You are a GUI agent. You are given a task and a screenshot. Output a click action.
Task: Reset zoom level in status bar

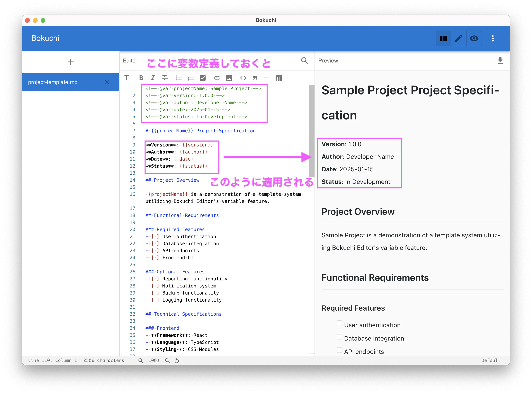(x=177, y=361)
